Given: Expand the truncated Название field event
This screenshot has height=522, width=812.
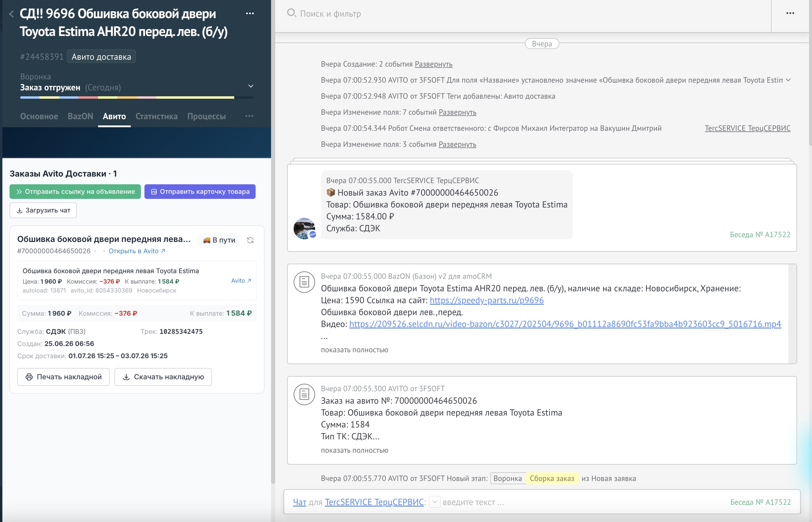Looking at the screenshot, I should (x=788, y=80).
